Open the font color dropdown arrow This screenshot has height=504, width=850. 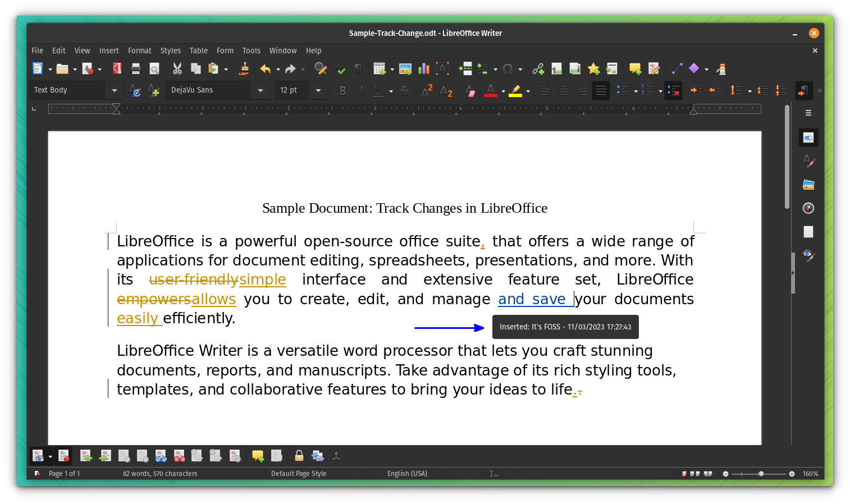click(503, 90)
